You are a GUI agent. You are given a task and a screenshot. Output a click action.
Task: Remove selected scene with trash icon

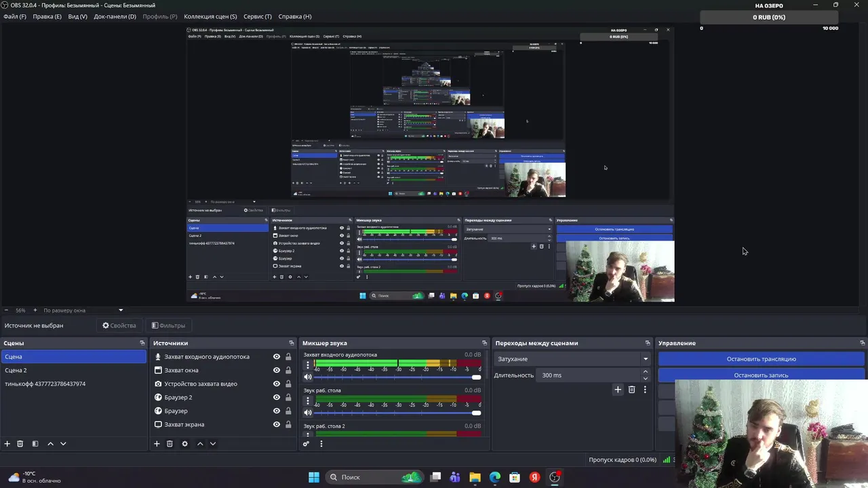click(20, 444)
